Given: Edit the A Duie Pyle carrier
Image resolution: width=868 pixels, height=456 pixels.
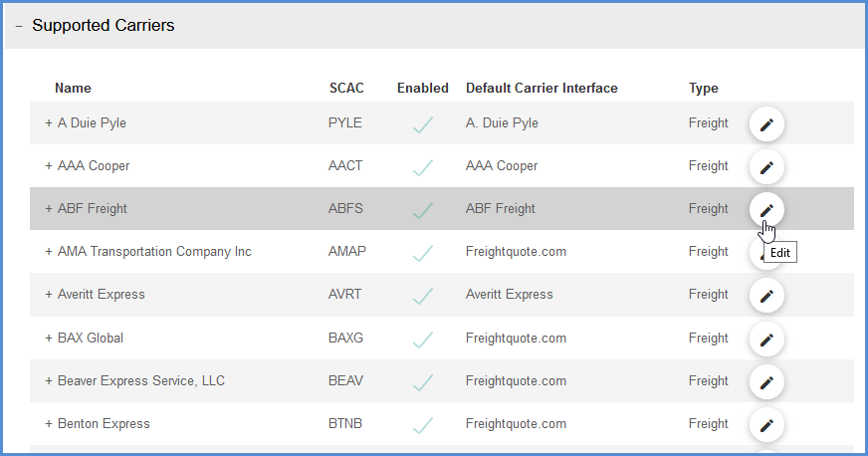Looking at the screenshot, I should tap(766, 124).
